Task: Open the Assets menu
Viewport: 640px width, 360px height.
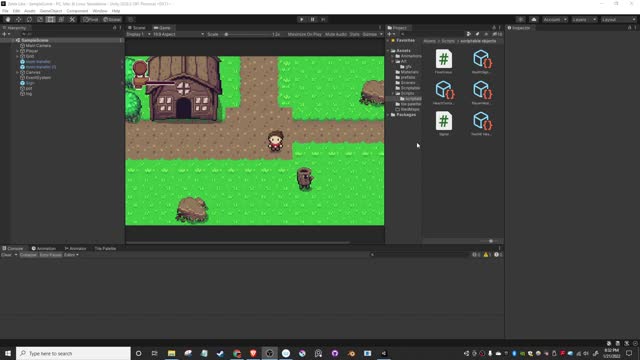Action: coord(30,11)
